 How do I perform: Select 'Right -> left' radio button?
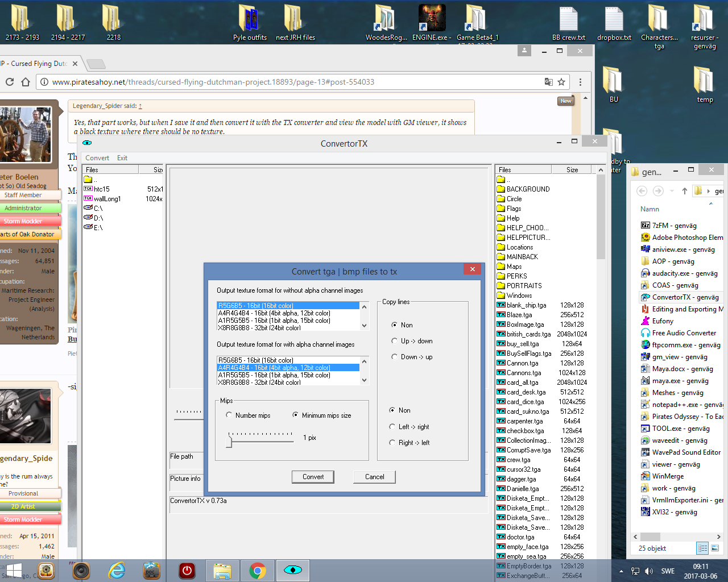(x=392, y=443)
